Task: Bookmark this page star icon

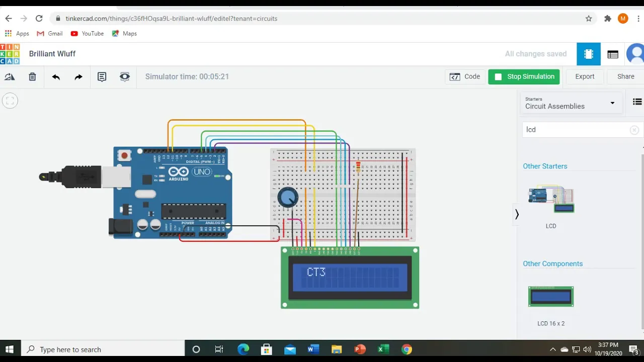Action: click(589, 19)
